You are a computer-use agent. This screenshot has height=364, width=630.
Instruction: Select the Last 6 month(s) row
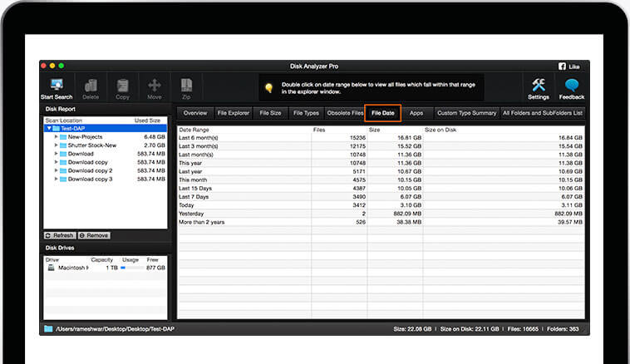point(381,138)
